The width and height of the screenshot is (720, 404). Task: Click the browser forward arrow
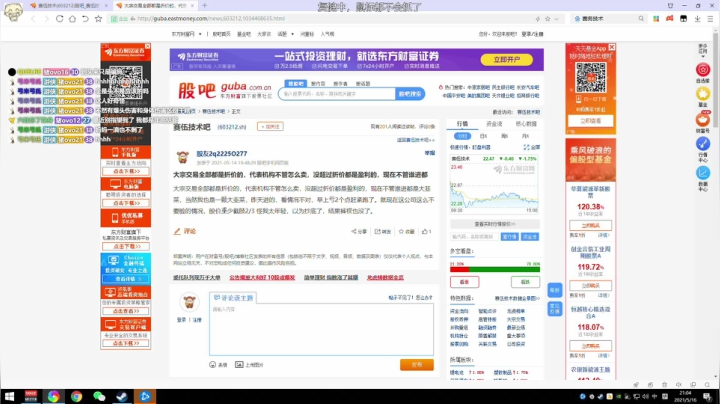tap(46, 19)
